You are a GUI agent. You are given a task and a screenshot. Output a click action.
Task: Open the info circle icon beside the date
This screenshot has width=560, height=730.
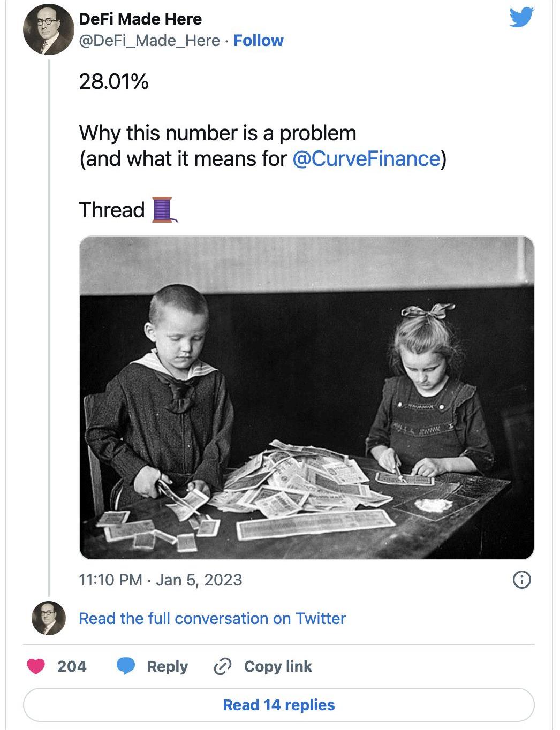(x=522, y=580)
